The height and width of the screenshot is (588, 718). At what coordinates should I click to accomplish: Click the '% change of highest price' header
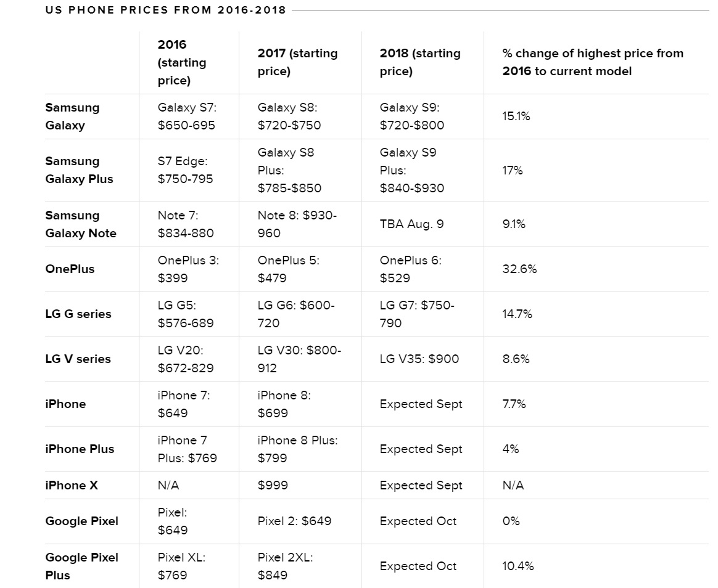click(x=593, y=62)
